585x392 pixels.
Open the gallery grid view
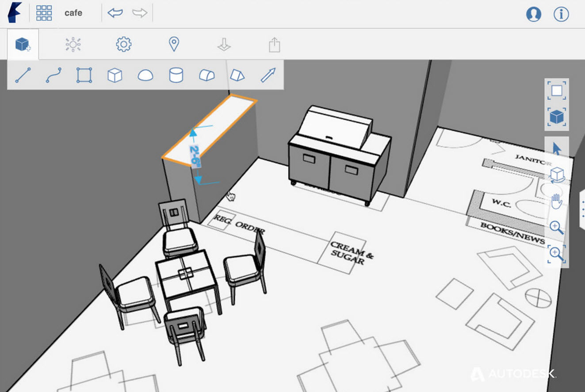(44, 13)
